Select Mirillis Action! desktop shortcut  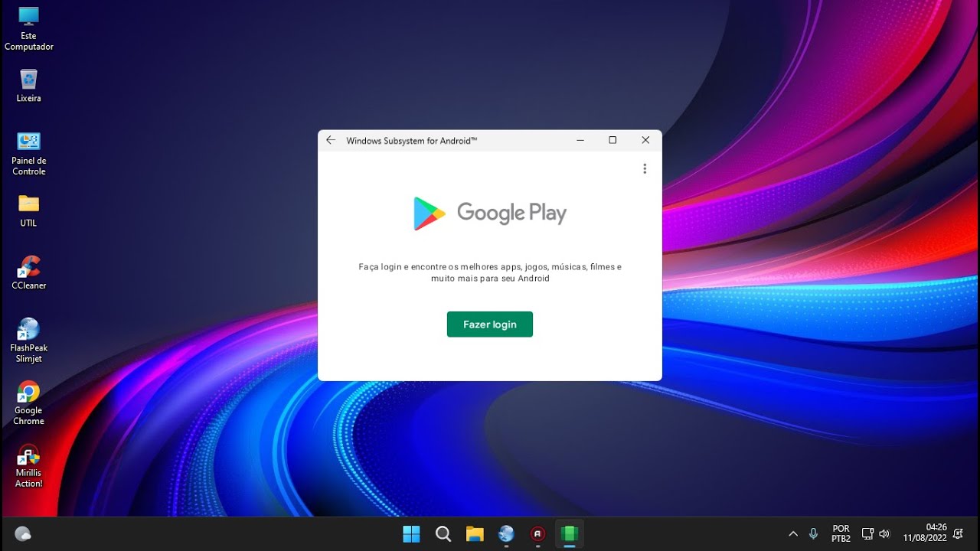click(x=29, y=466)
